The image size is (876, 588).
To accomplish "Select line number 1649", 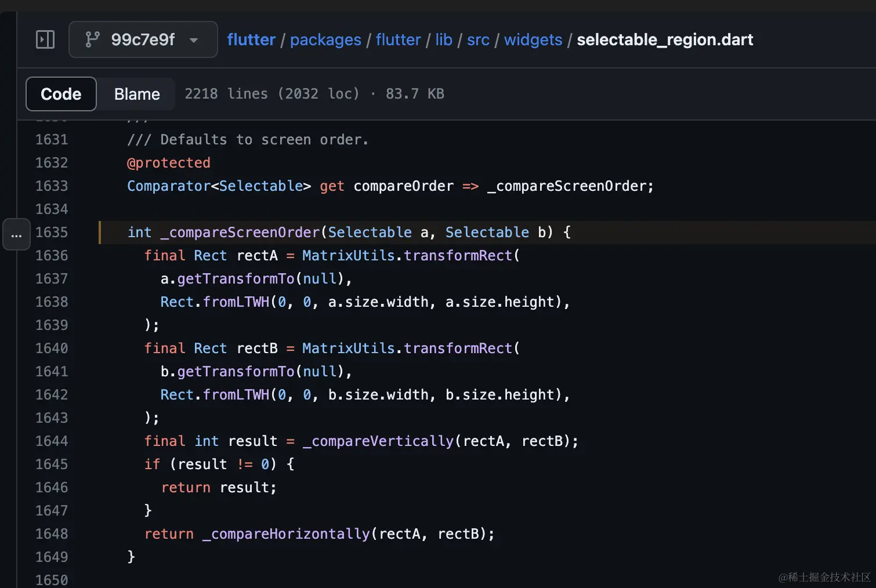I will [52, 557].
